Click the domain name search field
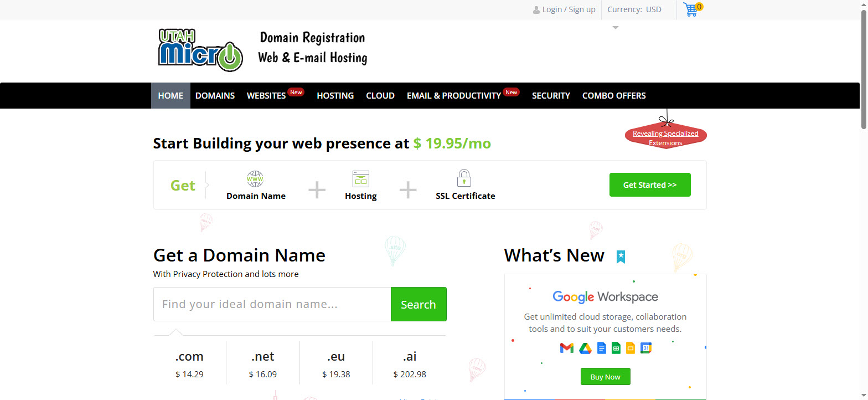Viewport: 868px width, 400px height. (272, 304)
